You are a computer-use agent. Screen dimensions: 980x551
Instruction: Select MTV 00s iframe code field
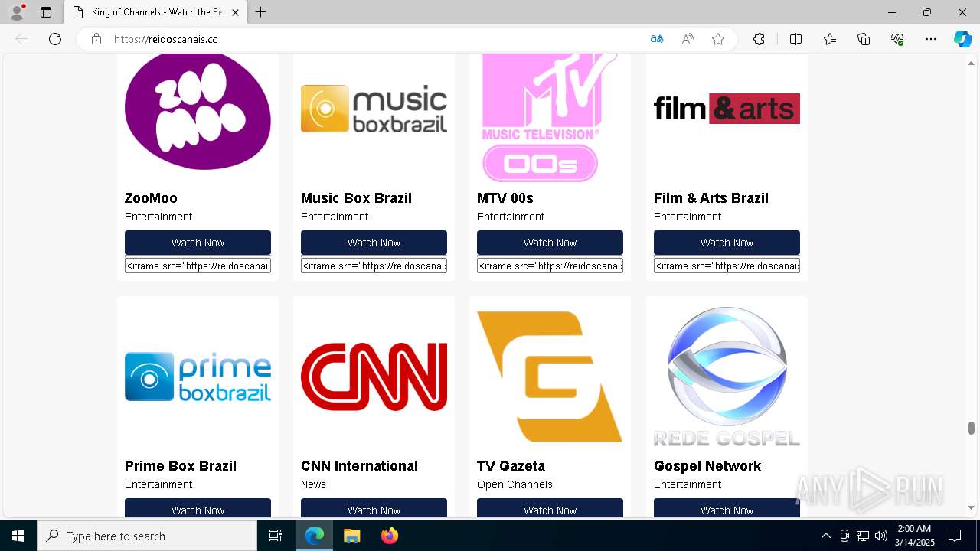[550, 266]
